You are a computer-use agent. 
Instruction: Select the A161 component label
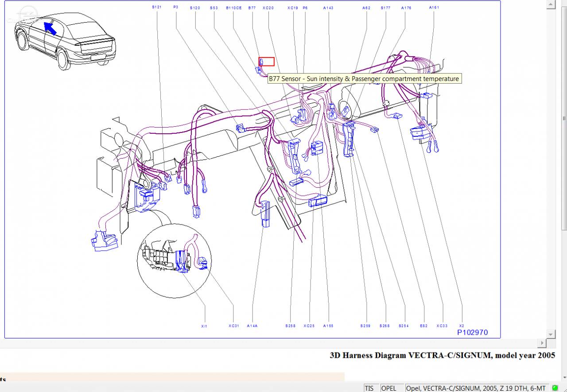point(434,8)
